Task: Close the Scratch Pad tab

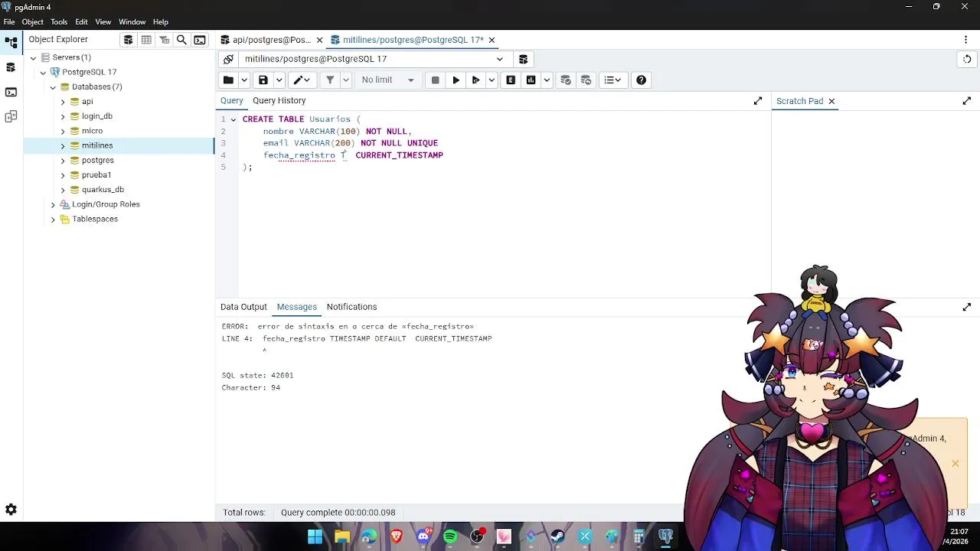Action: (x=831, y=101)
